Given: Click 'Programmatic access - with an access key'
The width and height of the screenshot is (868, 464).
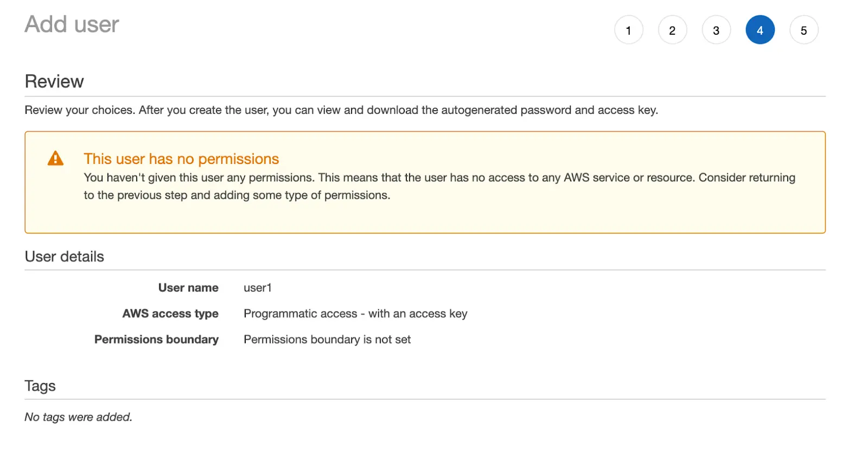Looking at the screenshot, I should coord(355,314).
